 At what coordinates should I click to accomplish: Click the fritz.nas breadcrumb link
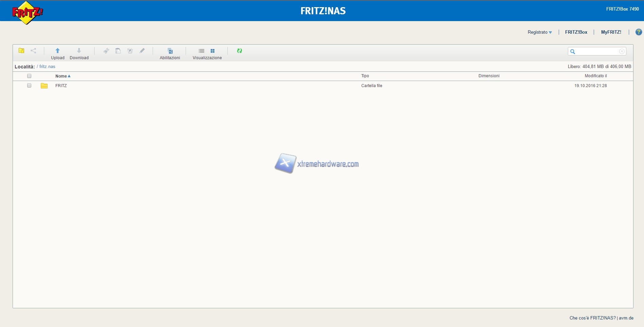pos(47,67)
